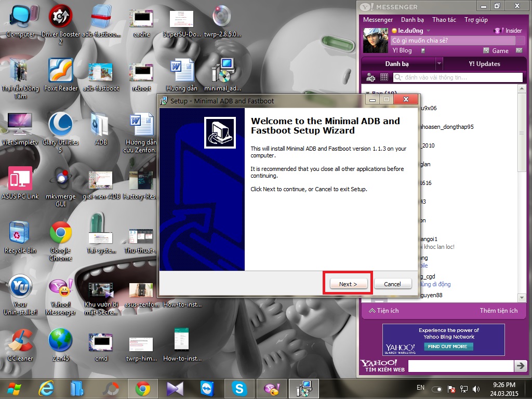
Task: Expand Tiện ích panel in Messenger
Action: 384,311
